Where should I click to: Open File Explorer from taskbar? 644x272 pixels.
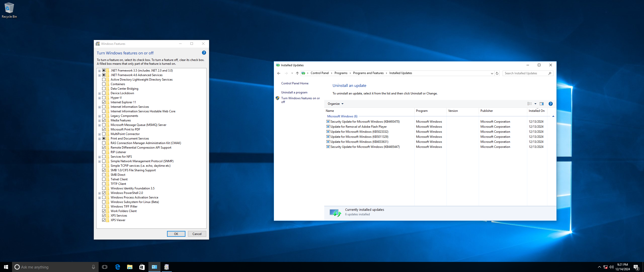(x=130, y=267)
